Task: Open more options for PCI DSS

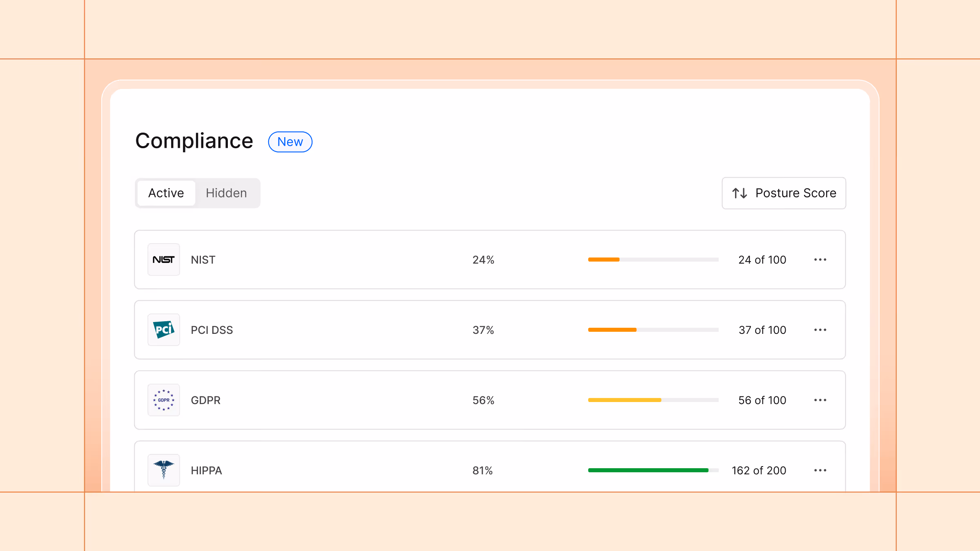Action: tap(820, 330)
